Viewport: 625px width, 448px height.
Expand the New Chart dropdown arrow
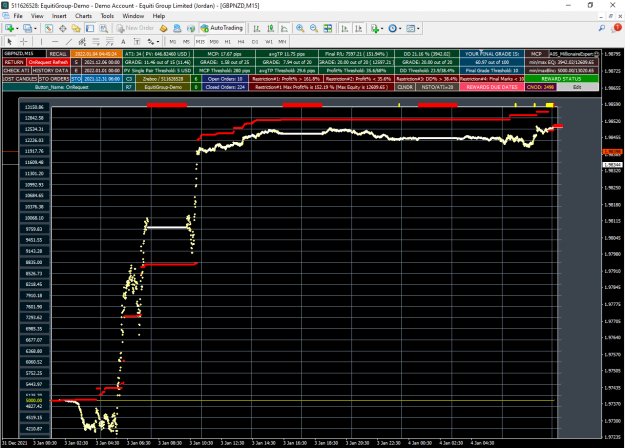[17, 29]
